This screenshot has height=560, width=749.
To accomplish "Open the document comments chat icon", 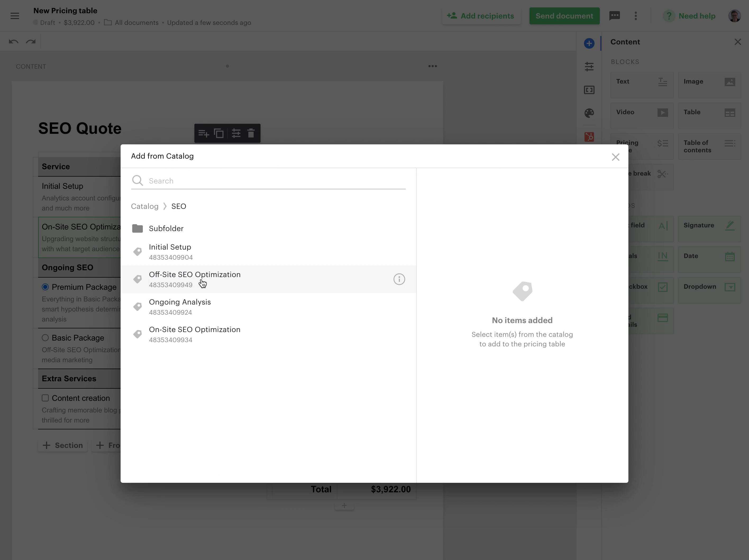I will point(614,16).
